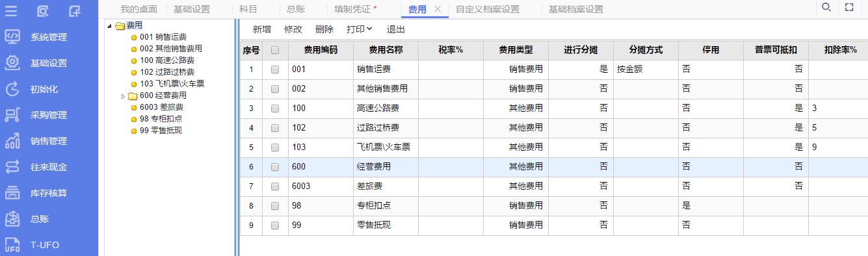Click the add-shortcut icon in the blue header
The width and height of the screenshot is (868, 256).
pyautogui.click(x=75, y=10)
